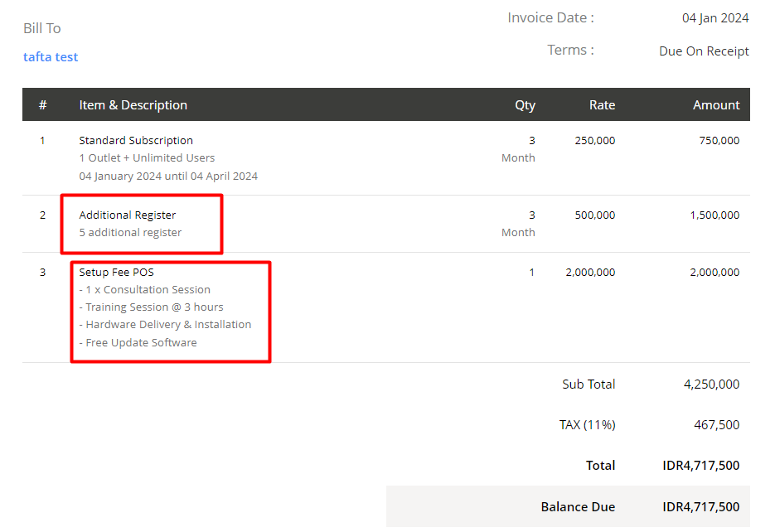Click the Total value IDR4,717,500
The height and width of the screenshot is (532, 775).
[700, 466]
